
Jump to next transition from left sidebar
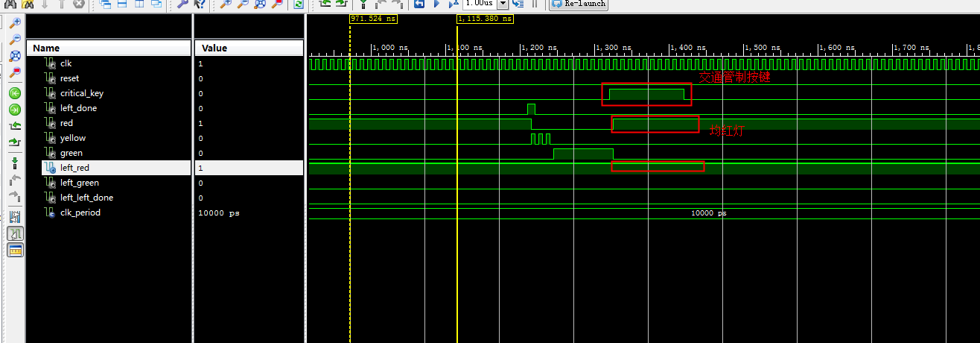pos(14,142)
